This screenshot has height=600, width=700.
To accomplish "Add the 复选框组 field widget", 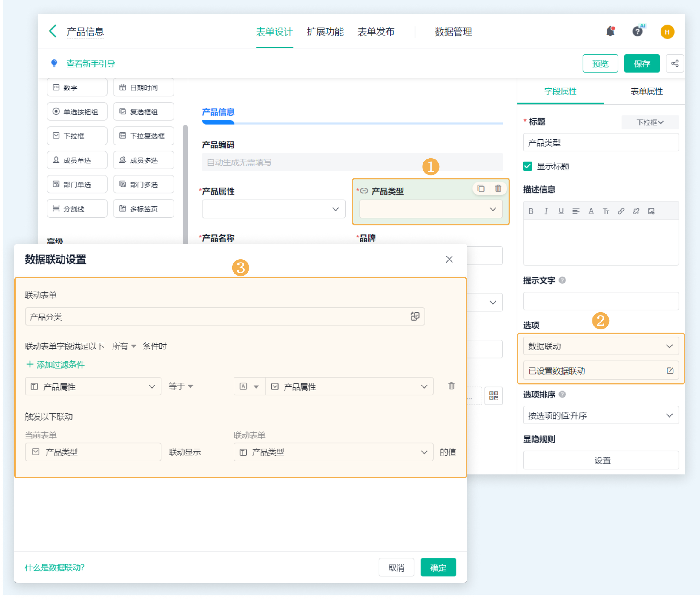I will point(143,112).
